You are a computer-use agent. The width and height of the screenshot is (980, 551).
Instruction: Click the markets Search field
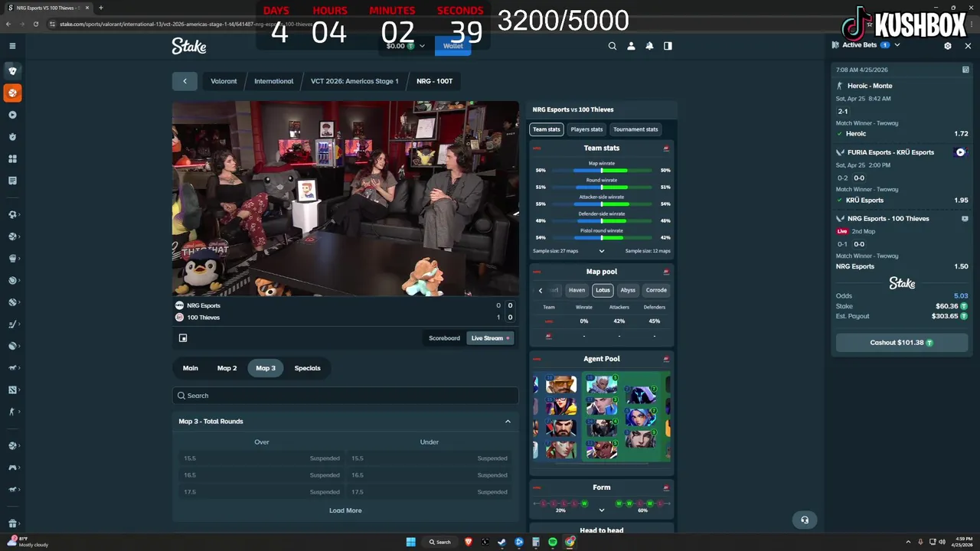coord(345,396)
